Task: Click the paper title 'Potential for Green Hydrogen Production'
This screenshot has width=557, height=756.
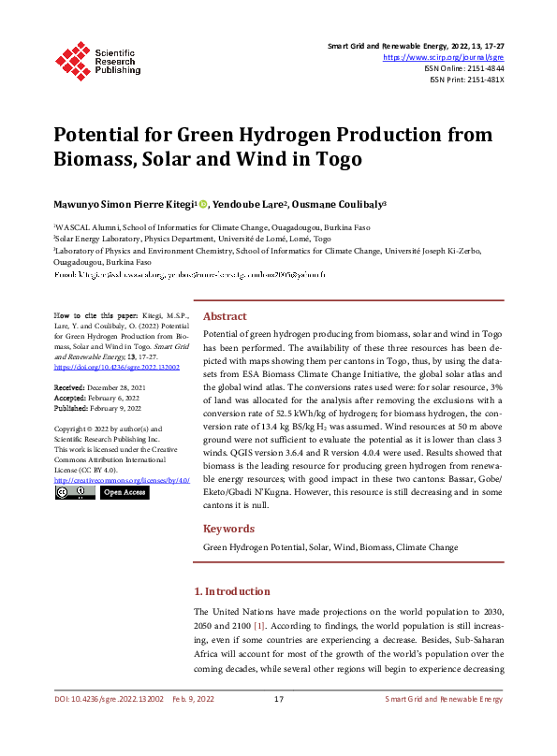Action: coord(273,147)
